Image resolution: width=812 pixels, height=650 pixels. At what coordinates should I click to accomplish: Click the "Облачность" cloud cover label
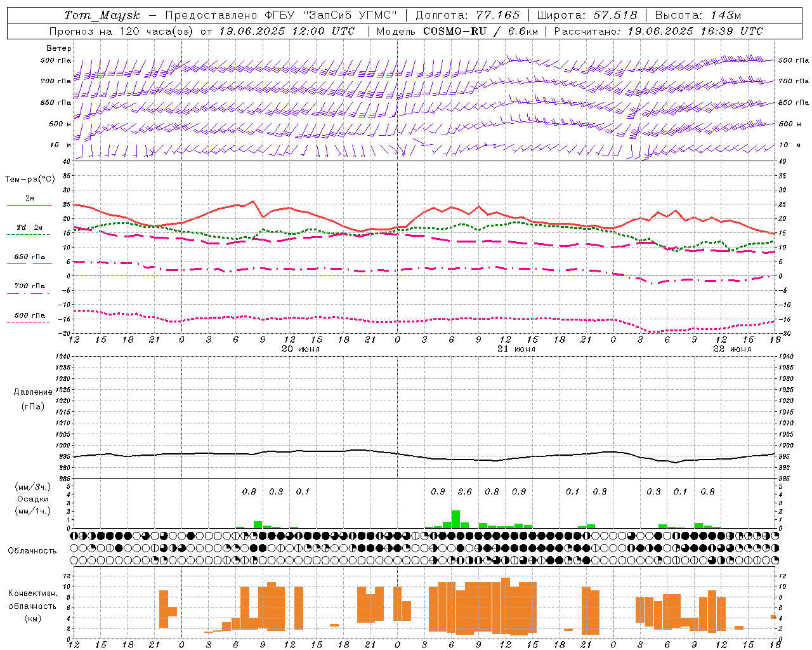(32, 551)
